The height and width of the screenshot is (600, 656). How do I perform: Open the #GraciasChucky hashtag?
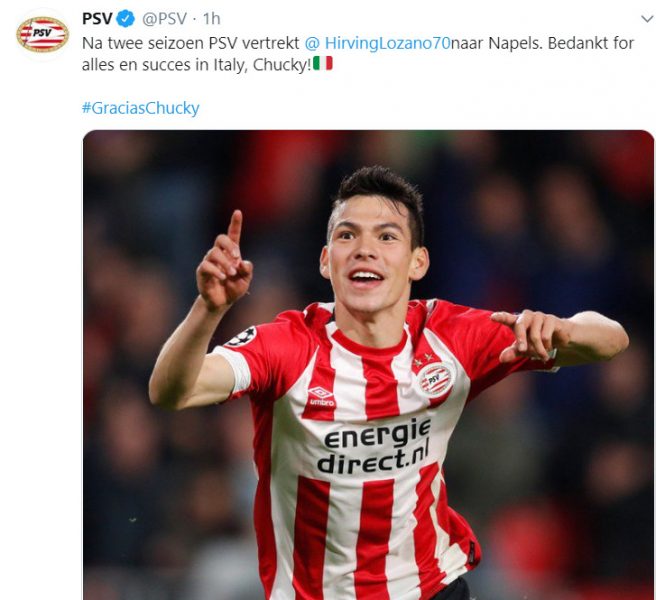(141, 108)
